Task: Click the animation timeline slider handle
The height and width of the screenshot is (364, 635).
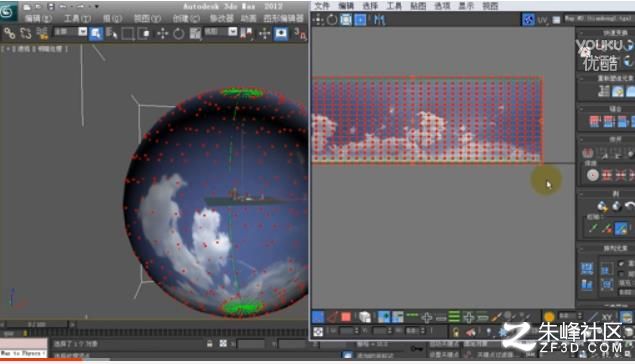Action: pos(36,324)
